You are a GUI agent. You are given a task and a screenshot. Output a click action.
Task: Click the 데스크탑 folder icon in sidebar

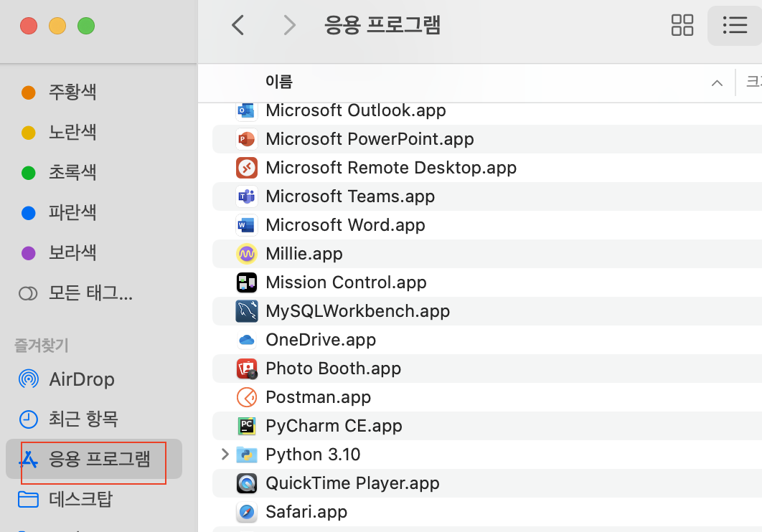pyautogui.click(x=28, y=499)
